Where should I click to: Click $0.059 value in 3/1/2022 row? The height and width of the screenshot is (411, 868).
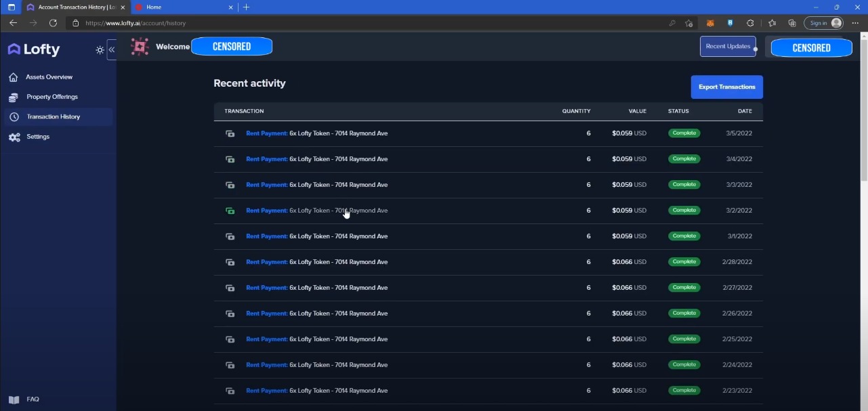[629, 236]
